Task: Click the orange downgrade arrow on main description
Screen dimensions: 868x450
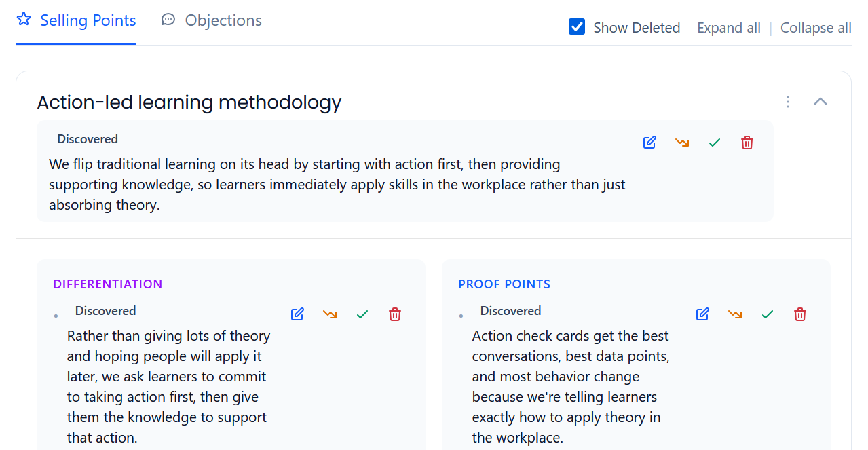Action: (682, 143)
